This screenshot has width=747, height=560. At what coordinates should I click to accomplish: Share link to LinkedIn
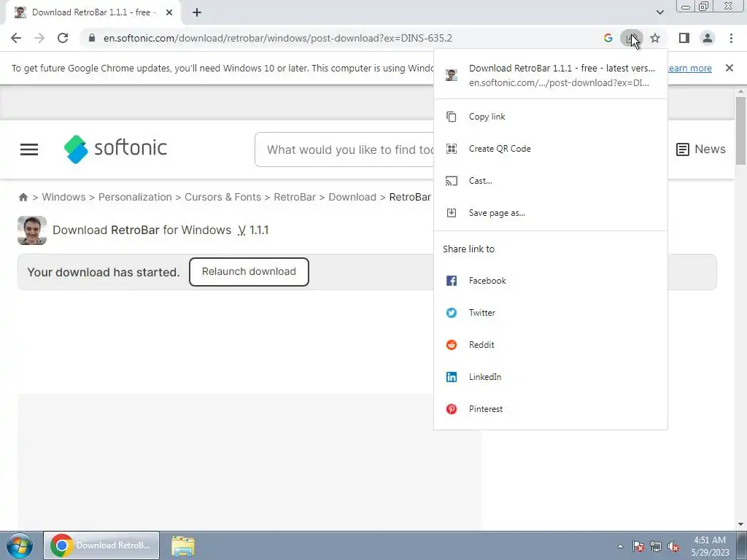pos(551,377)
